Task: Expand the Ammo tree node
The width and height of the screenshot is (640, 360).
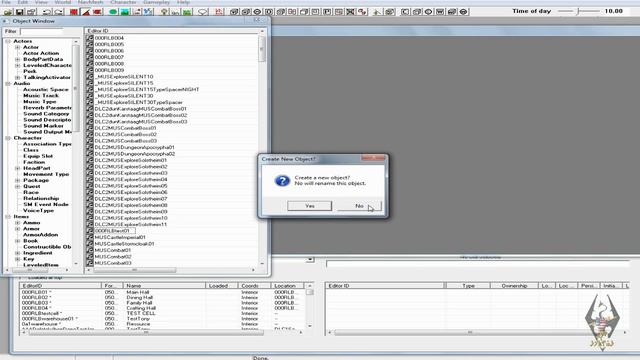Action: 18,223
